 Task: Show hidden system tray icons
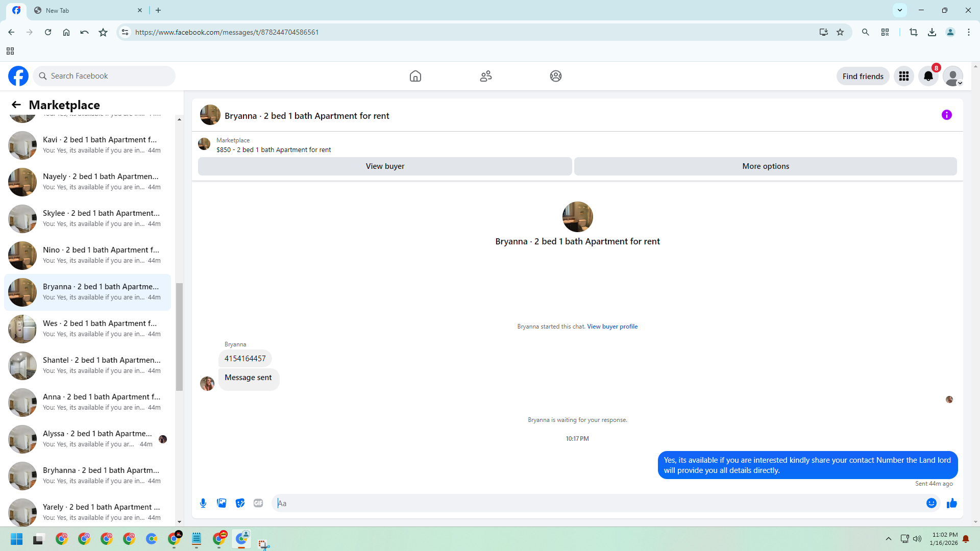point(888,539)
